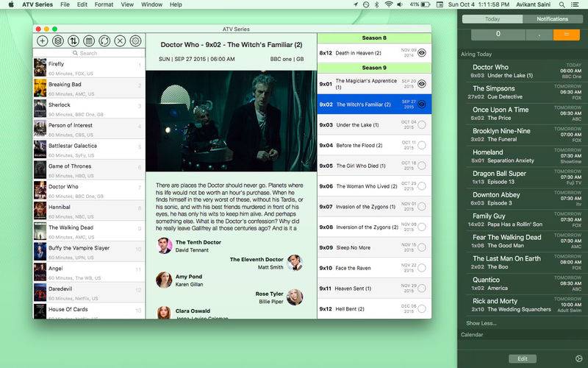Open the Apple menu
The height and width of the screenshot is (368, 588).
pyautogui.click(x=11, y=4)
